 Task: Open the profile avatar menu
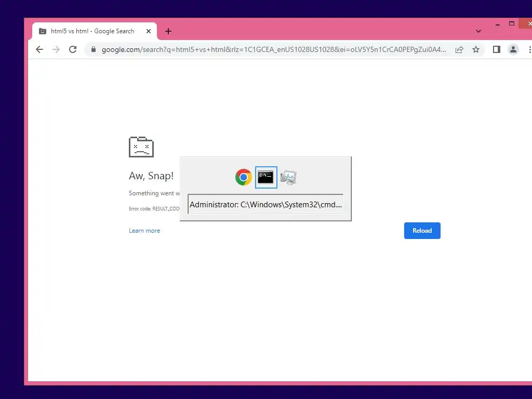(x=513, y=49)
